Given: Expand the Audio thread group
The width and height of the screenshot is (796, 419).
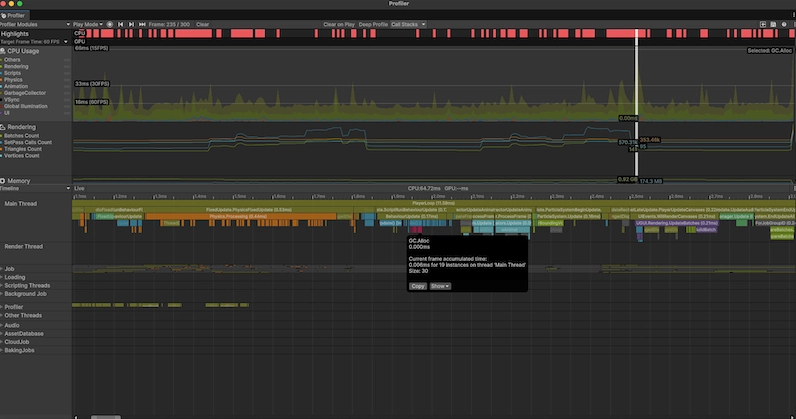Looking at the screenshot, I should coord(2,325).
